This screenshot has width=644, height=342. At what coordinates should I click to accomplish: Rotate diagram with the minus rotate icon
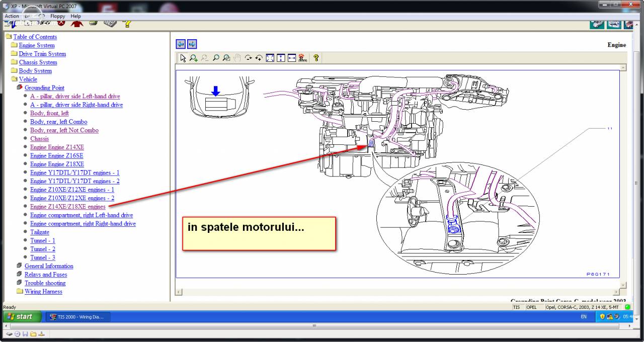click(248, 58)
